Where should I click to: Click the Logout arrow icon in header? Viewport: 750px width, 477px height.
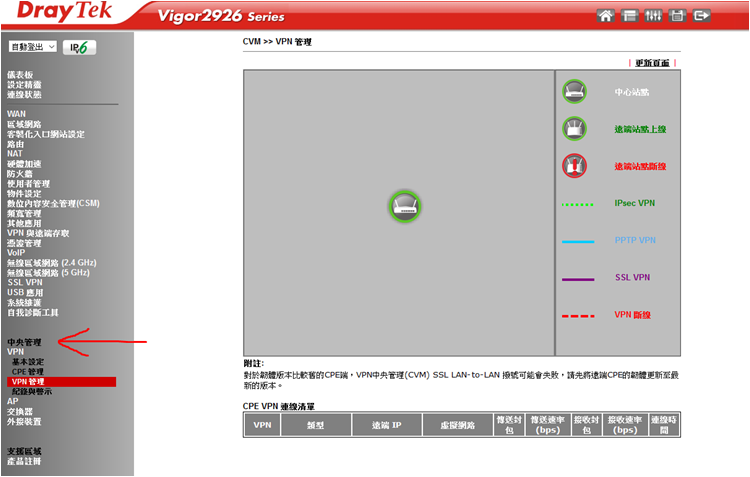(703, 16)
